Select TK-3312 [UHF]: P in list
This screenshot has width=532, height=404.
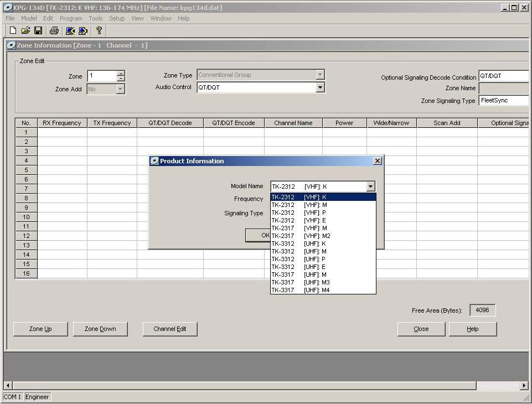tap(323, 259)
